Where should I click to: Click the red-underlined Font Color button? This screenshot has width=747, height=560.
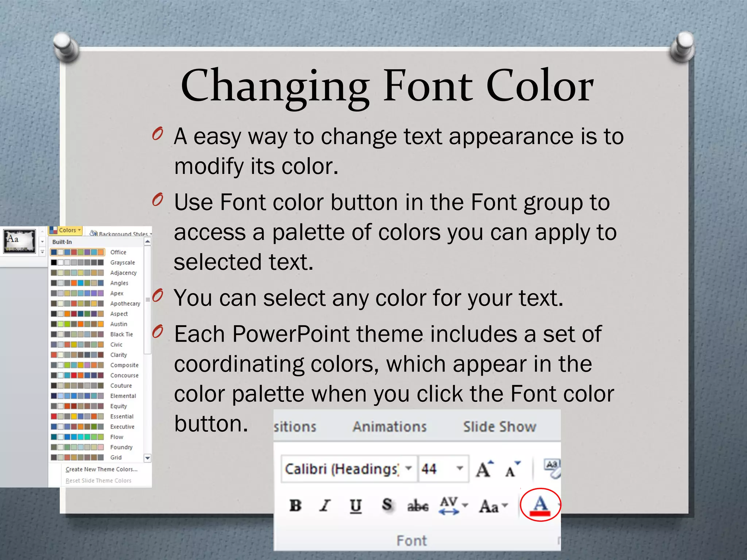click(540, 506)
